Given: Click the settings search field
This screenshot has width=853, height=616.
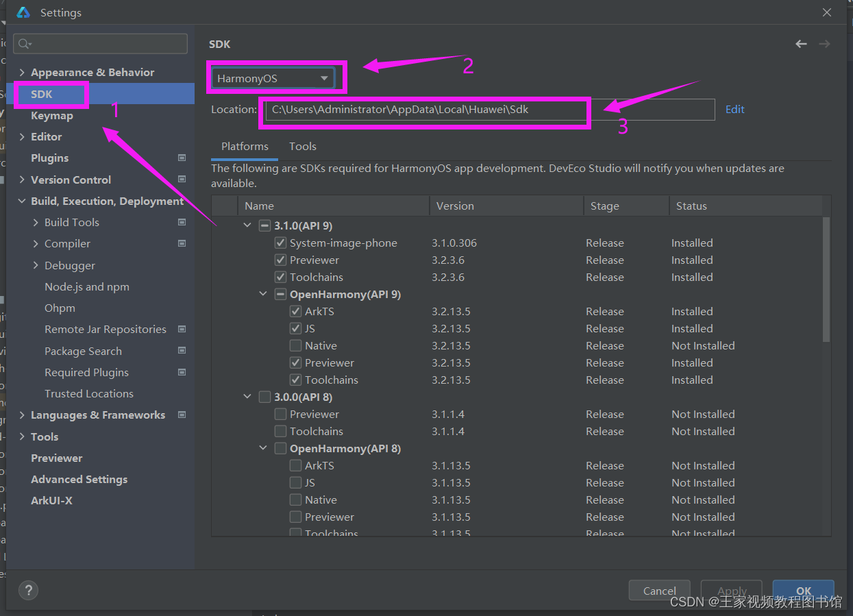Looking at the screenshot, I should click(100, 44).
